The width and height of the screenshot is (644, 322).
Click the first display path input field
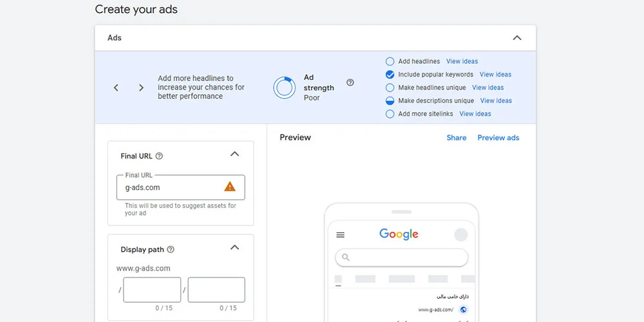click(x=152, y=290)
